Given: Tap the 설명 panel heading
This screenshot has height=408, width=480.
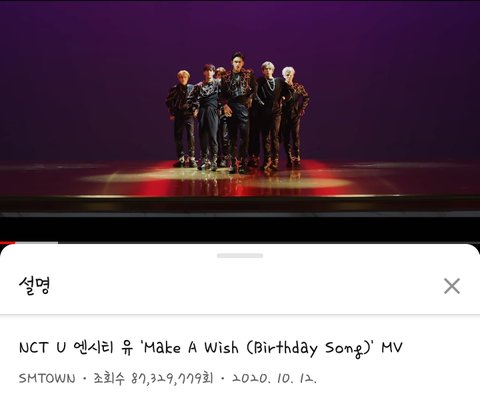Looking at the screenshot, I should pyautogui.click(x=34, y=285).
